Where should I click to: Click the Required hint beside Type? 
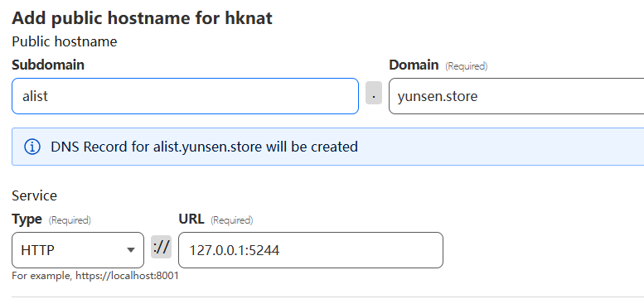pos(70,220)
